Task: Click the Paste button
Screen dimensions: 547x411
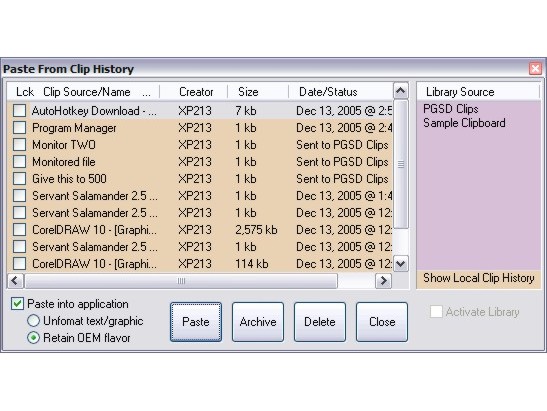Action: [196, 321]
